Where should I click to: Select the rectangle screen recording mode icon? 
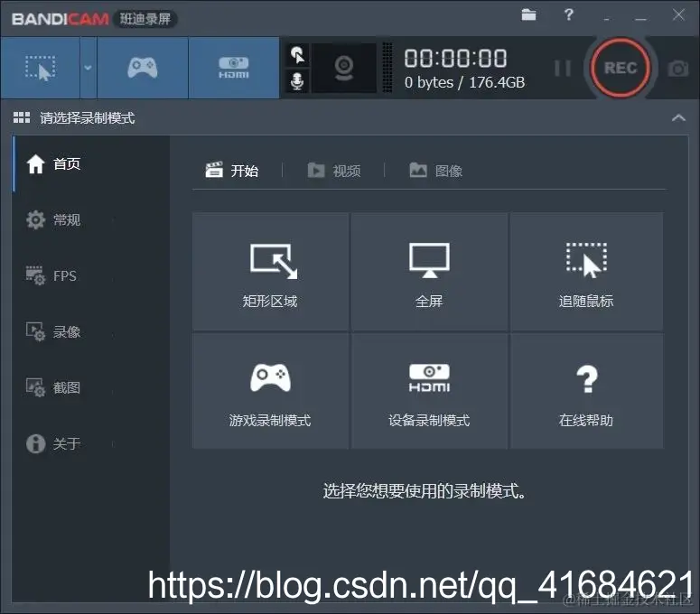click(x=40, y=68)
